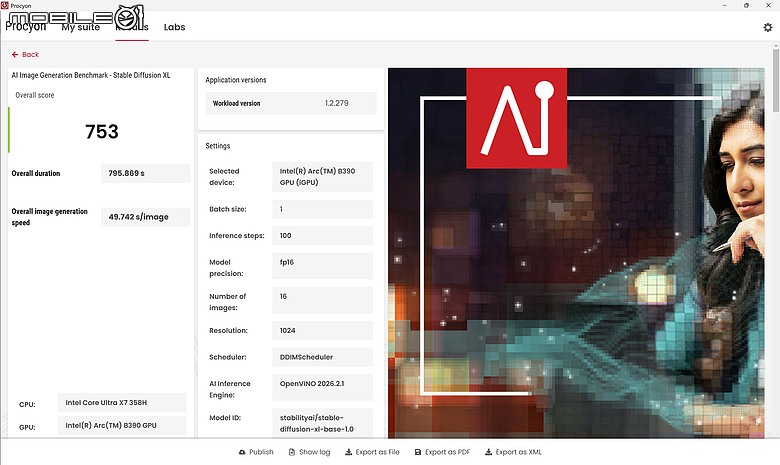Image resolution: width=780 pixels, height=465 pixels.
Task: Click the stable-diffusion-xl-base-1.0 model ID
Action: coord(322,423)
